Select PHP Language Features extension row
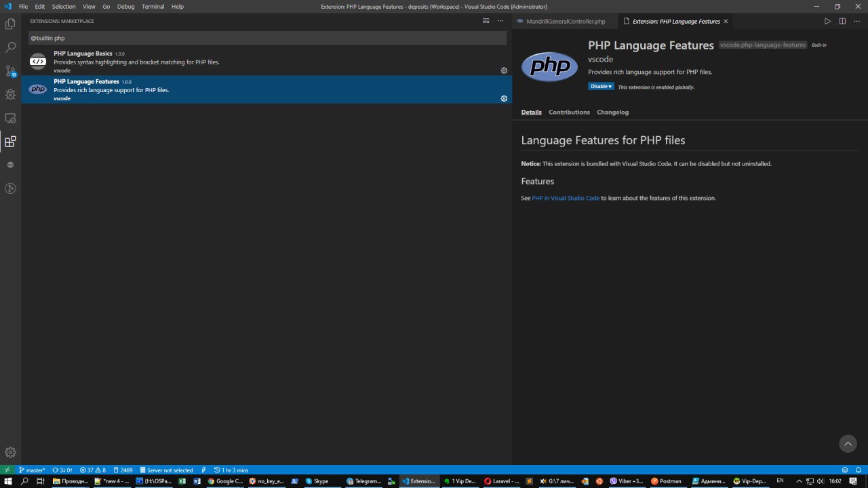The height and width of the screenshot is (488, 868). point(267,89)
